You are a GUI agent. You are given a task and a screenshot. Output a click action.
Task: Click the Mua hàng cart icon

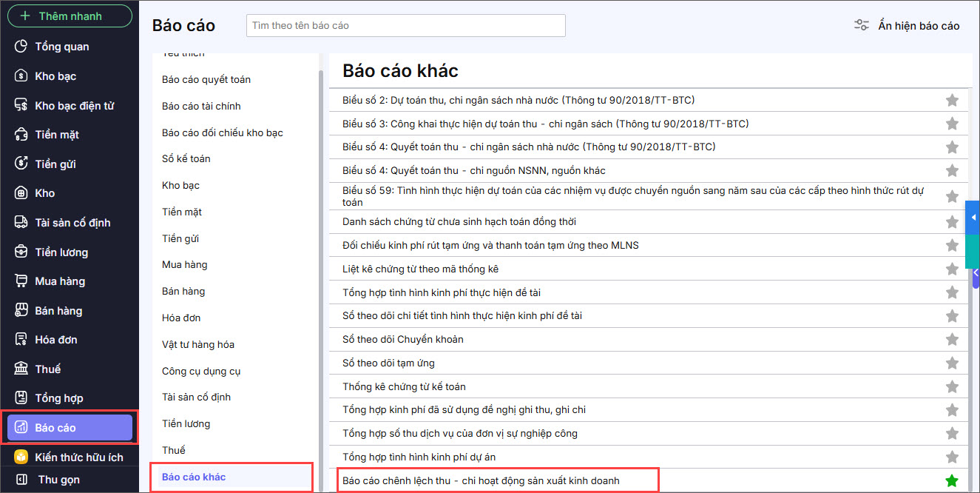coord(21,281)
